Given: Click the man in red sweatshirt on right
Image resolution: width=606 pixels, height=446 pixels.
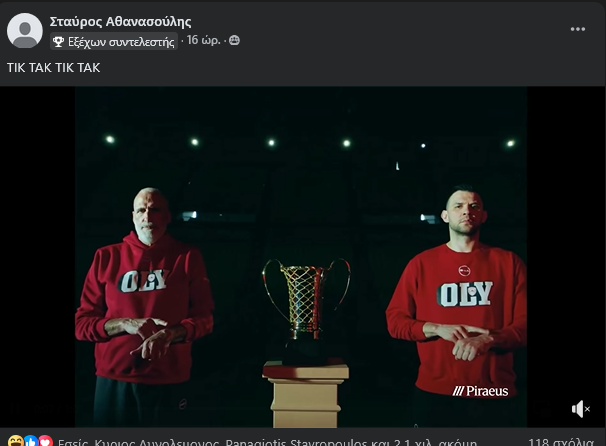Looking at the screenshot, I should (x=457, y=305).
